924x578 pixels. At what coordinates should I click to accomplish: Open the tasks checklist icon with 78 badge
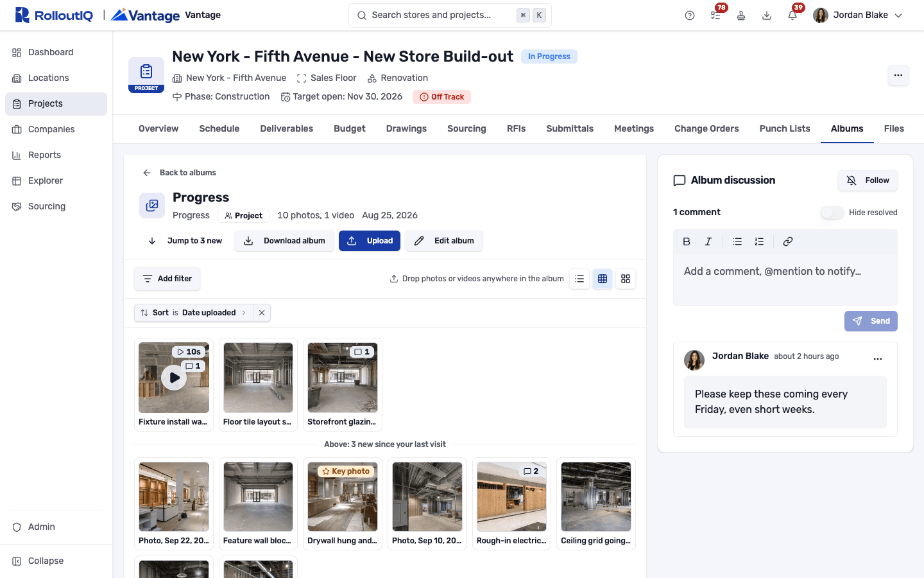[715, 15]
